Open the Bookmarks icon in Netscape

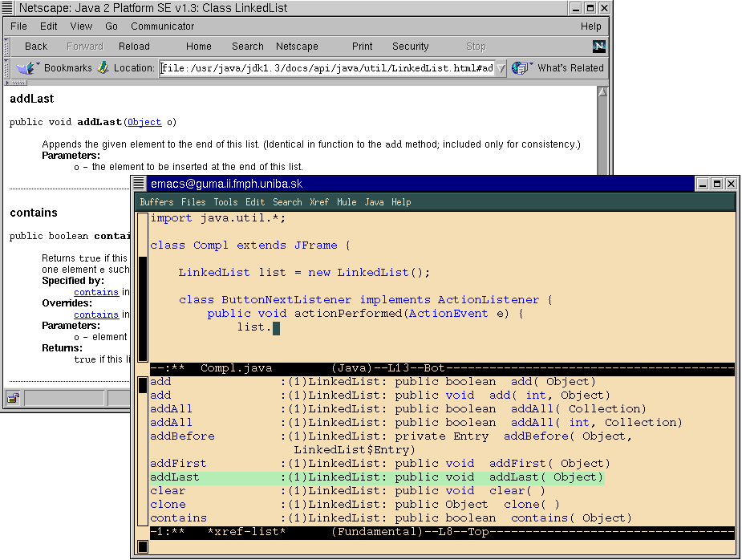click(27, 68)
